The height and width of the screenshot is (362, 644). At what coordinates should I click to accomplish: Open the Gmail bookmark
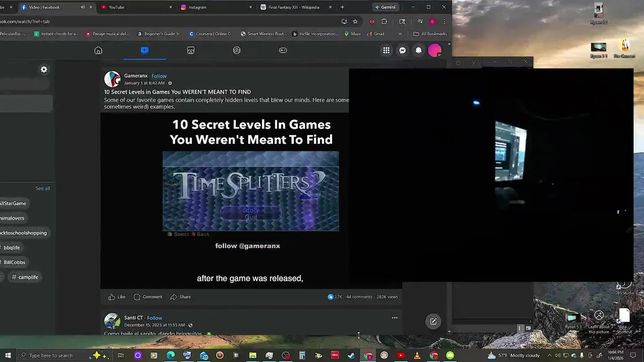(x=375, y=34)
